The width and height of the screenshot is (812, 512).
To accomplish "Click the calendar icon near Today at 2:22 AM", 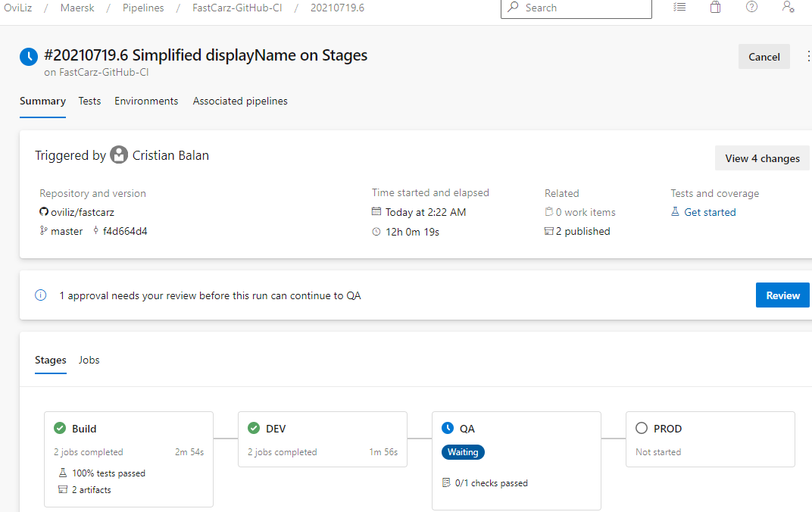I will pyautogui.click(x=376, y=211).
